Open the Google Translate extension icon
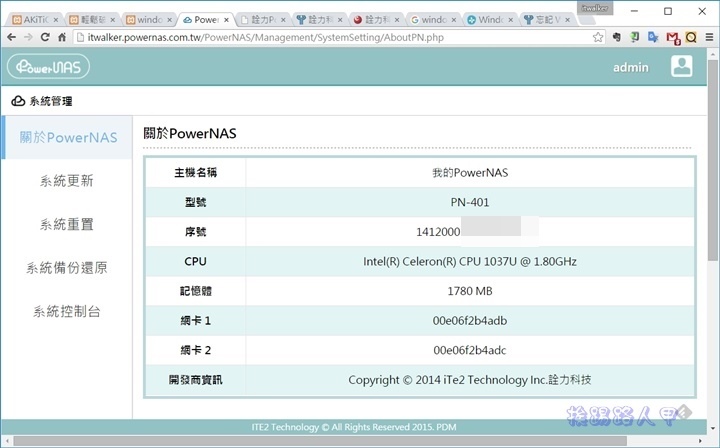Image resolution: width=720 pixels, height=448 pixels. click(653, 37)
